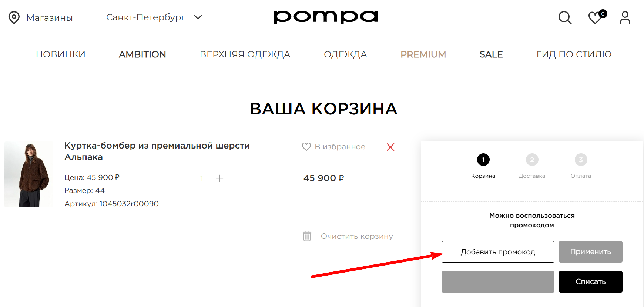Open the user account icon
The width and height of the screenshot is (644, 307).
(x=625, y=18)
